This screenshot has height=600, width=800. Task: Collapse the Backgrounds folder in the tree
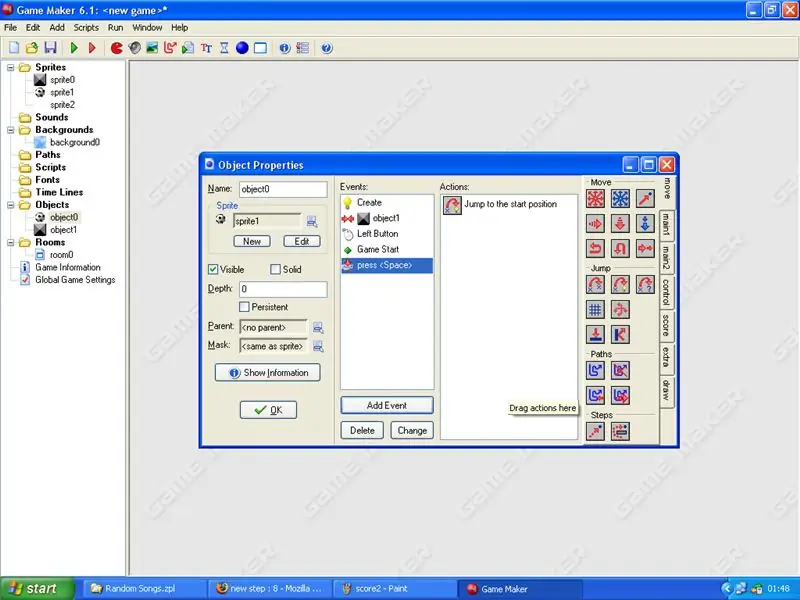[11, 130]
